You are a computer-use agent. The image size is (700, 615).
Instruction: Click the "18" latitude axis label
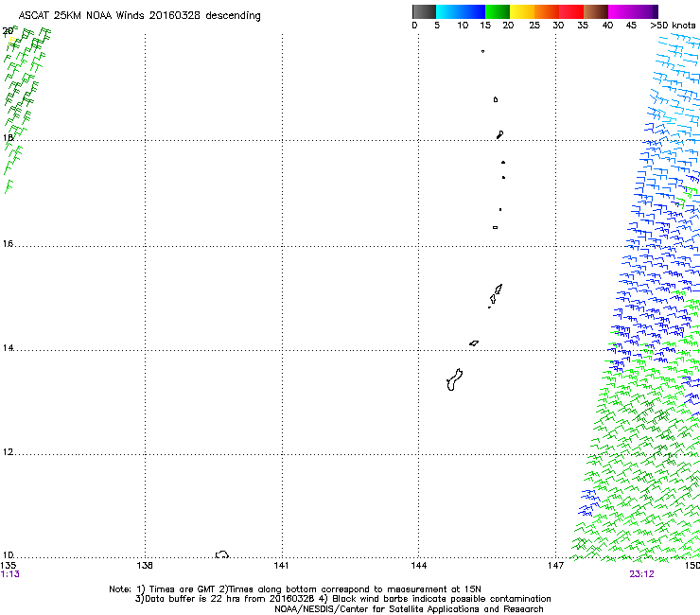click(8, 137)
